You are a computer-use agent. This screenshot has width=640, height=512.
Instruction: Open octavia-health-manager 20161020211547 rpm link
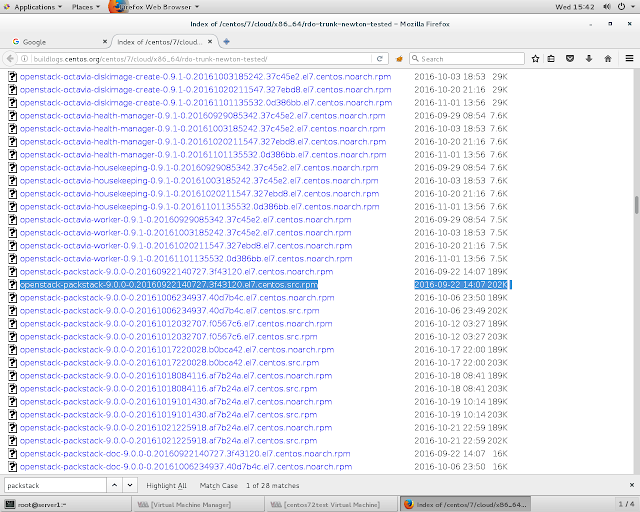pyautogui.click(x=203, y=142)
